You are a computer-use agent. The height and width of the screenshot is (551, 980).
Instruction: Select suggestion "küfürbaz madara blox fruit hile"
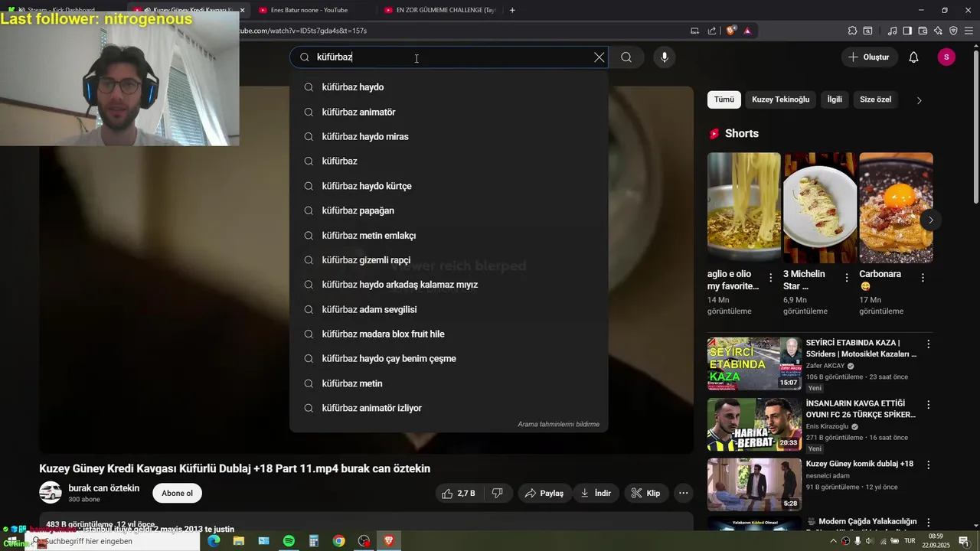tap(449, 334)
